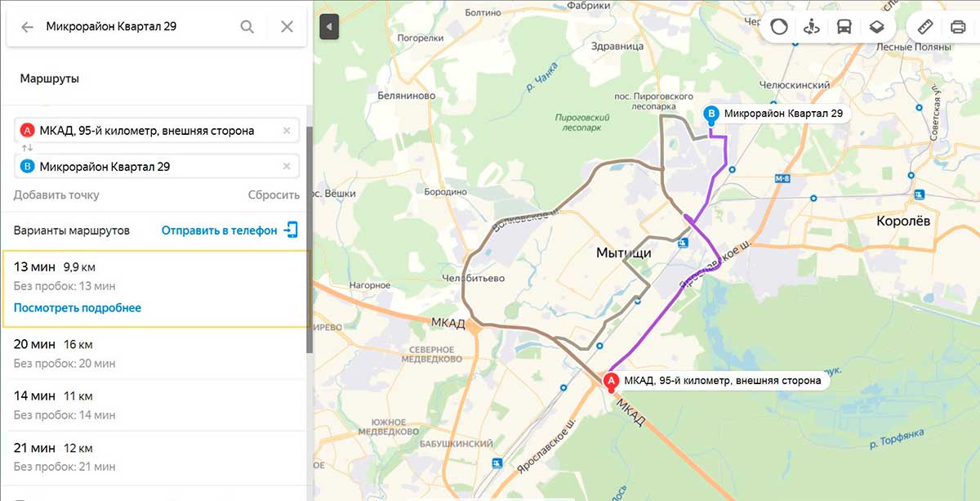Select the ruler distance tool
Viewport: 980px width, 501px height.
click(925, 26)
